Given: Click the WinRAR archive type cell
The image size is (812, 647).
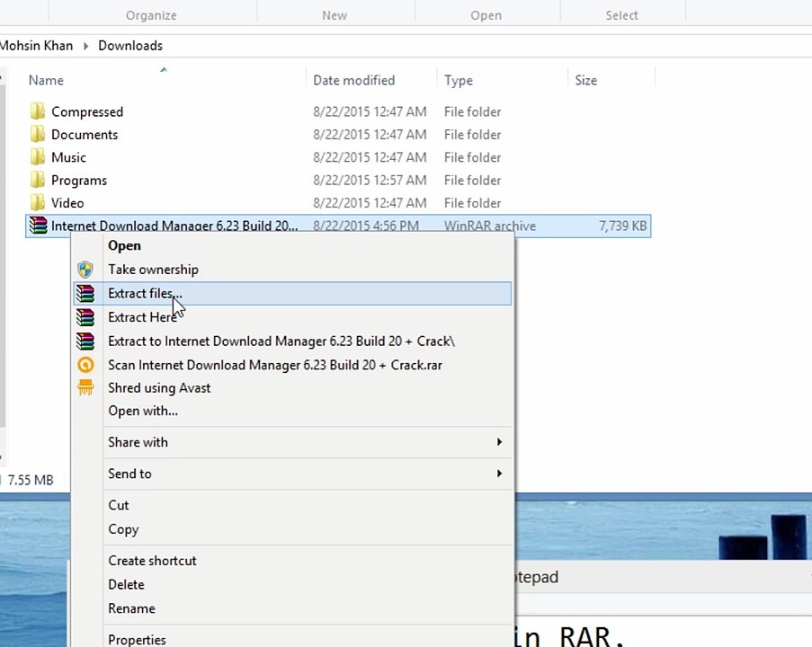Looking at the screenshot, I should click(489, 226).
